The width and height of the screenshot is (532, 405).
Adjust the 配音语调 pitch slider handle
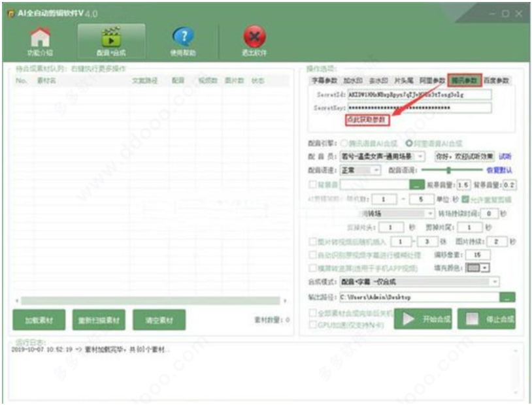[448, 170]
